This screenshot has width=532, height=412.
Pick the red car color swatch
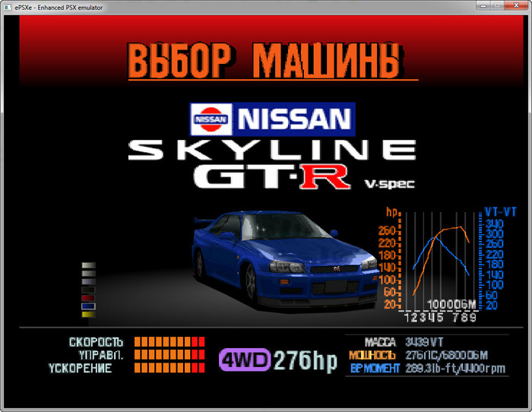(88, 297)
